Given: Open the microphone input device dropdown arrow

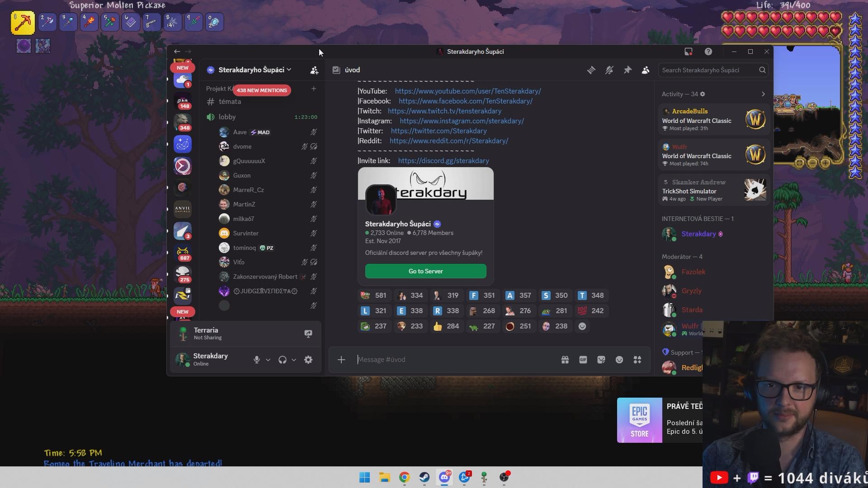Looking at the screenshot, I should click(268, 360).
